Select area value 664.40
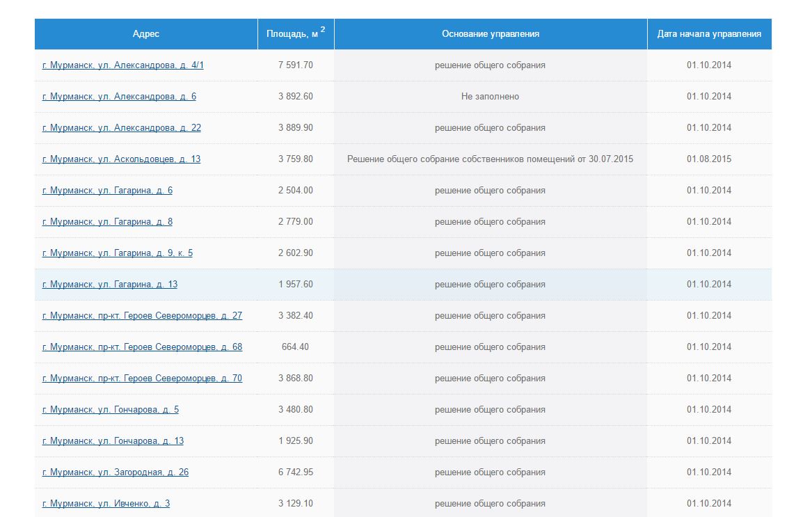This screenshot has height=517, width=812. click(x=295, y=347)
